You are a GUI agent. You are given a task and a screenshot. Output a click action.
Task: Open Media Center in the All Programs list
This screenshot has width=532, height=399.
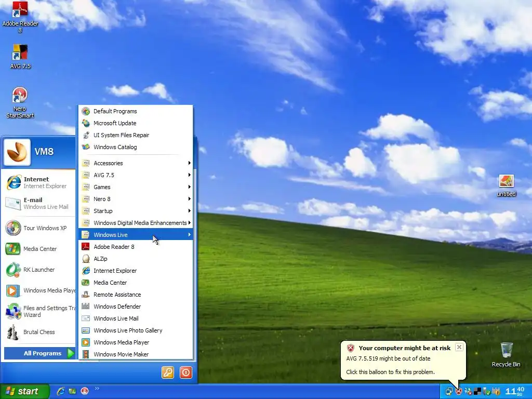136,283
